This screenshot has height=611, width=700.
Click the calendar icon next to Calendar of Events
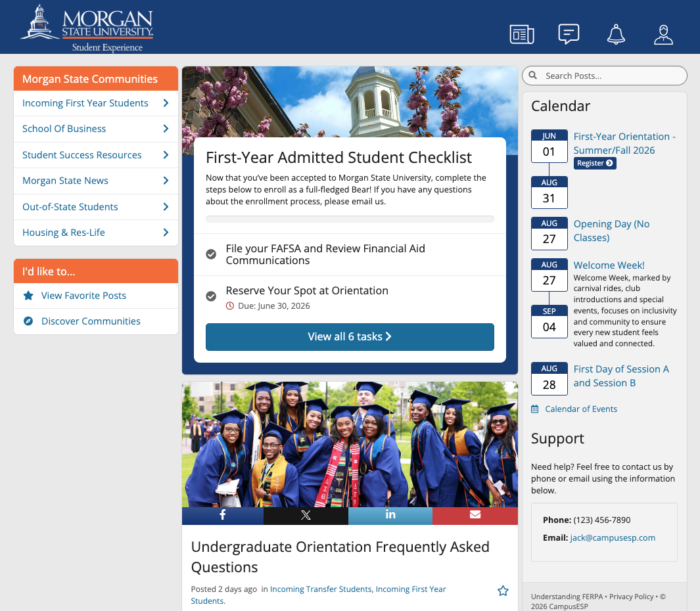click(x=535, y=409)
